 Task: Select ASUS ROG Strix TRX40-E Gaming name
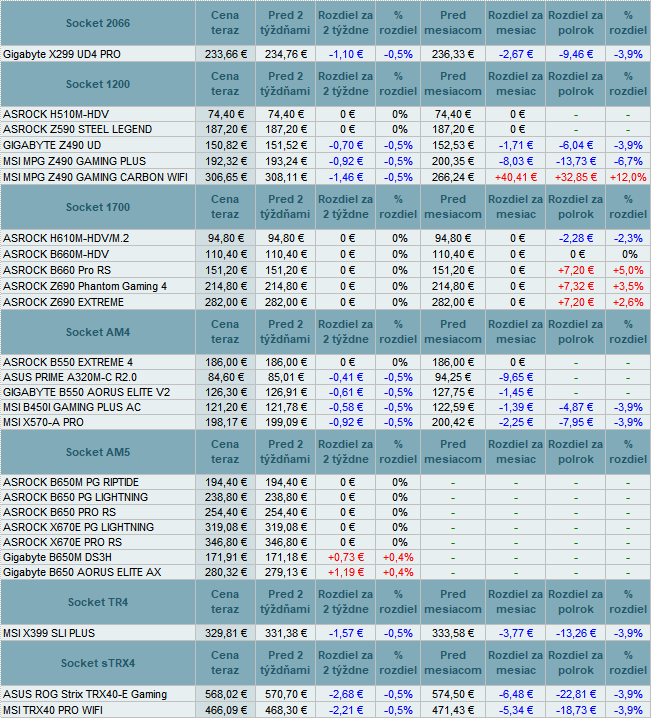pos(85,694)
